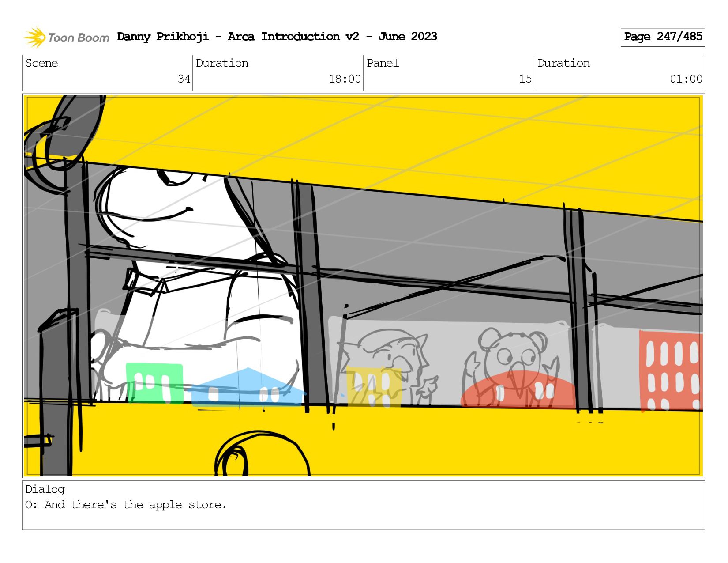This screenshot has width=728, height=563.
Task: Click the green building in the storyboard
Action: [154, 383]
